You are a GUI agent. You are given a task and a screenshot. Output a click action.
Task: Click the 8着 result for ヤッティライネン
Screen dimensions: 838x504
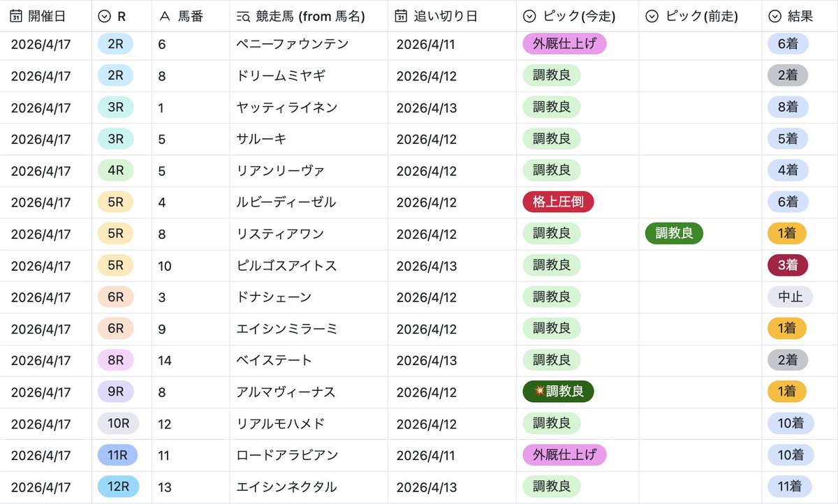click(x=788, y=108)
